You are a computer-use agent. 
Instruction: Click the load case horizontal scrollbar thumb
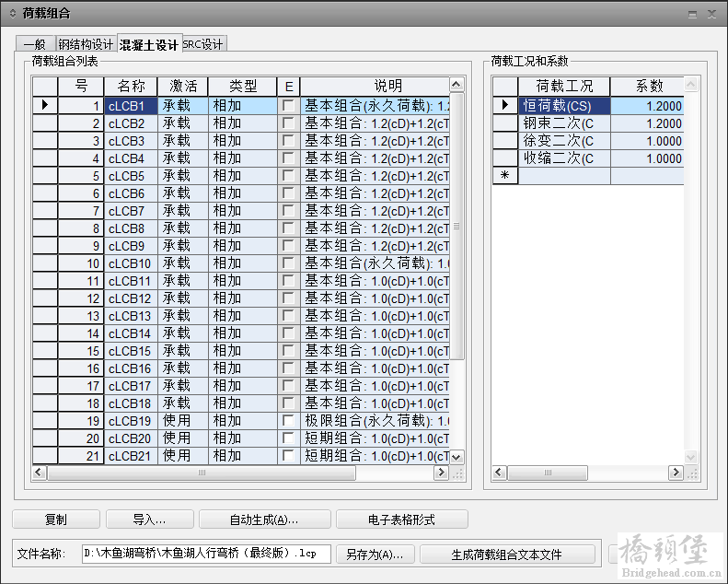pos(548,473)
